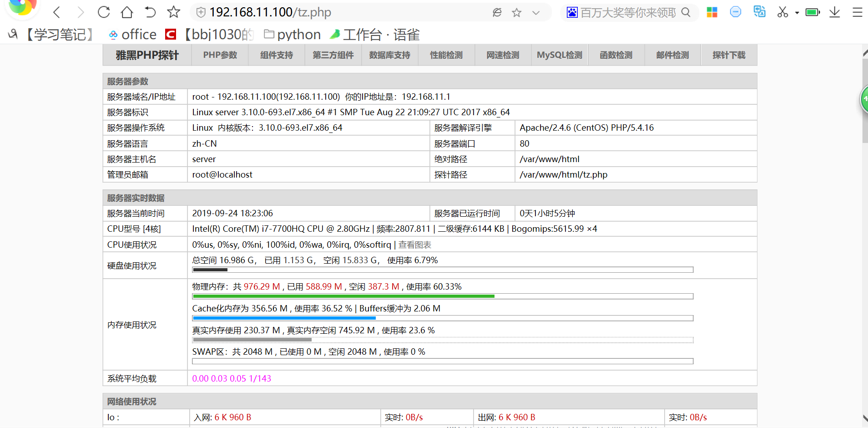868x428 pixels.
Task: Click the Baidu paw search engine icon
Action: tap(572, 12)
